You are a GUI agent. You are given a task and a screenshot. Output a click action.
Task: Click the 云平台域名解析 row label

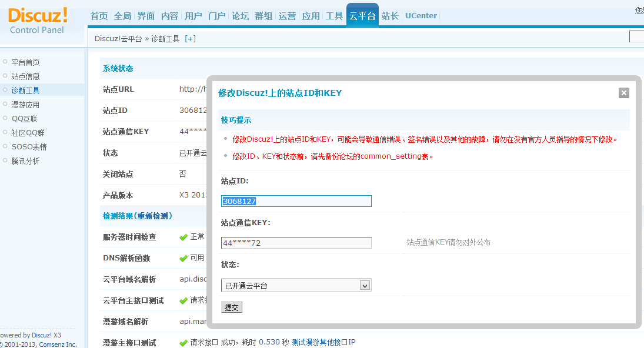click(129, 279)
